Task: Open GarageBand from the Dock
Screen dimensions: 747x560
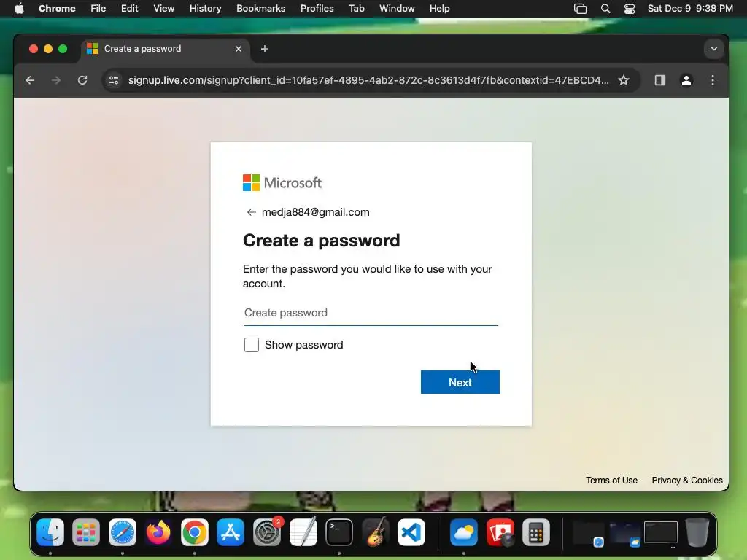Action: [x=375, y=532]
